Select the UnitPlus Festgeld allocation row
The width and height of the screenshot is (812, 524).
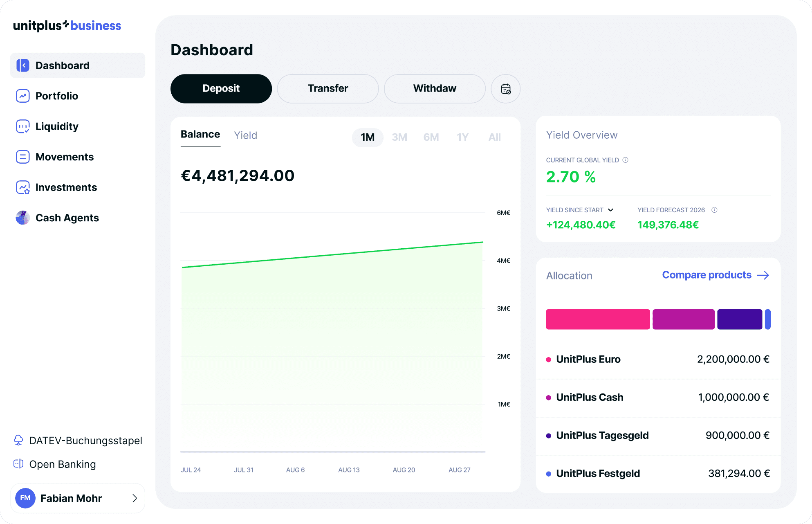[658, 474]
